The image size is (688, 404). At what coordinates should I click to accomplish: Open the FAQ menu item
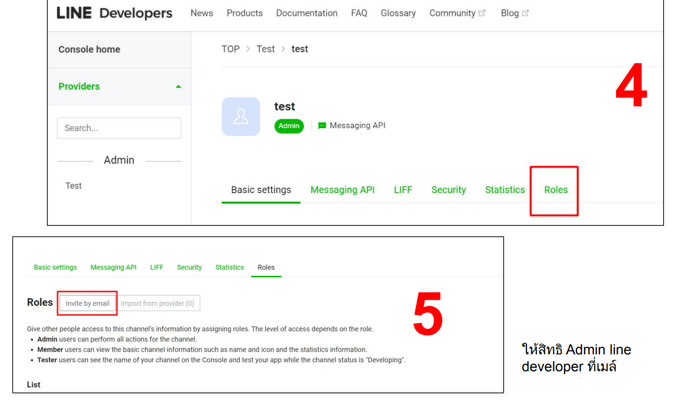click(359, 13)
